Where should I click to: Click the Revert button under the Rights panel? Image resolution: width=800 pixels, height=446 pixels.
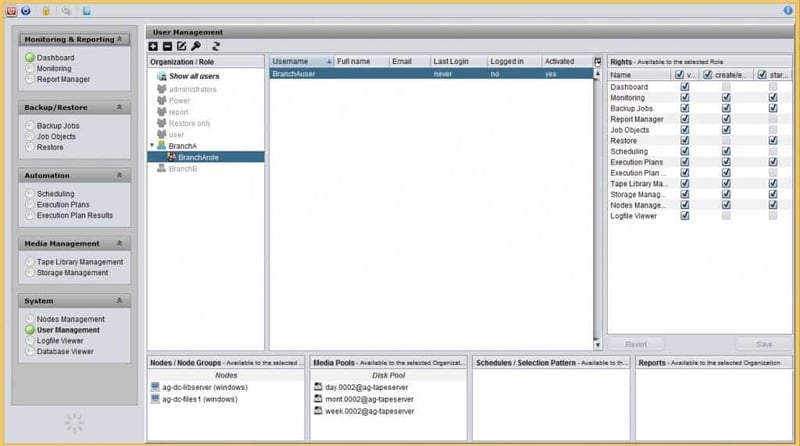[x=636, y=343]
